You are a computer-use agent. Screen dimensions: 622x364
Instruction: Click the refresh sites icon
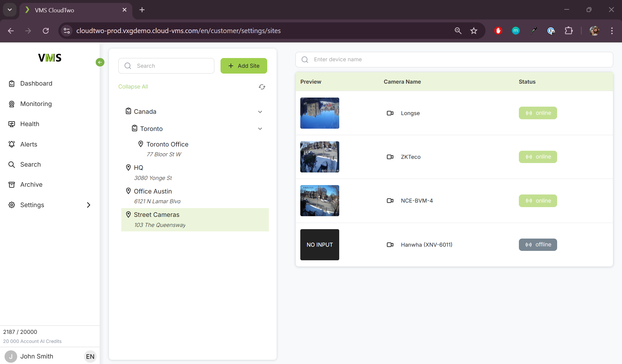pyautogui.click(x=262, y=87)
